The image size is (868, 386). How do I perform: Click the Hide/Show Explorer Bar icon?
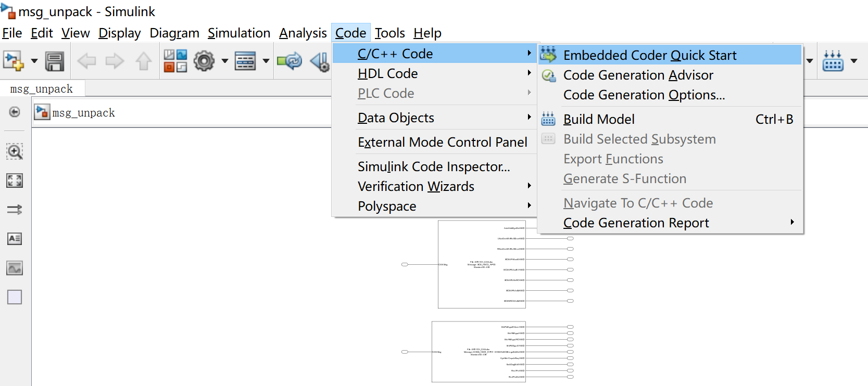click(x=15, y=112)
